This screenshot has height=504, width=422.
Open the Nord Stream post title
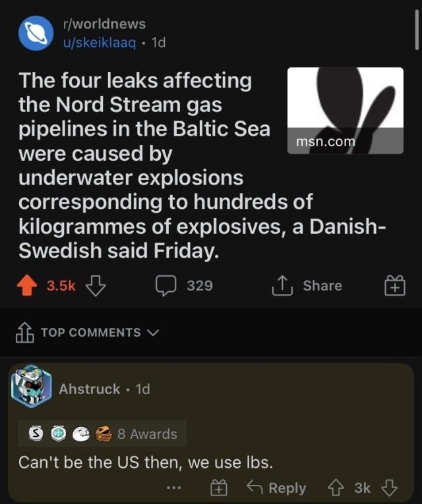tap(145, 166)
